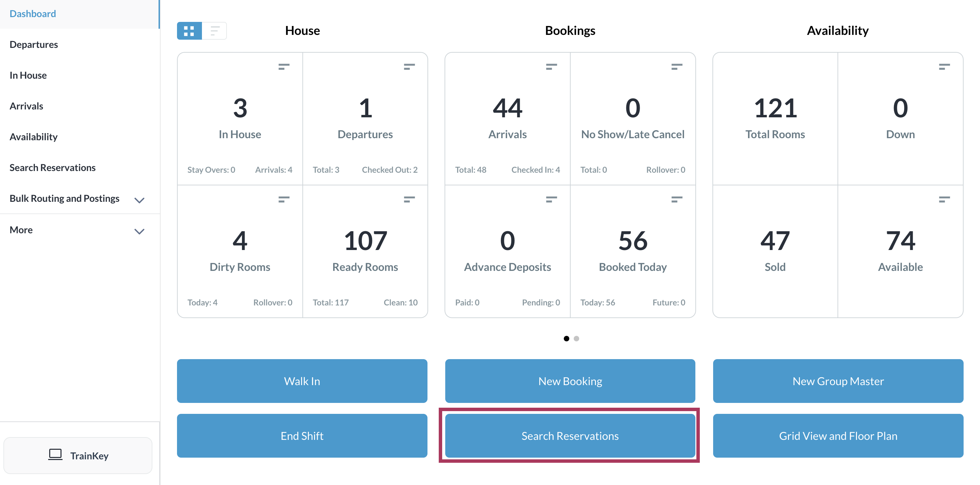Switch to the grid tile view
Viewport: 980px width, 485px height.
point(189,31)
